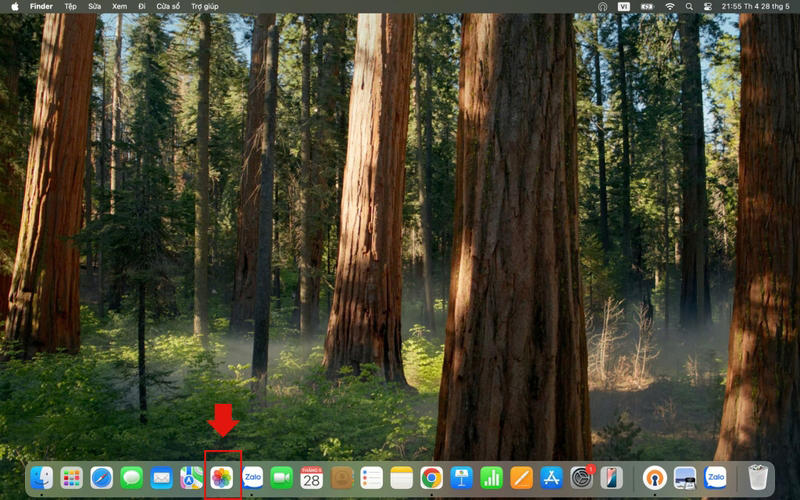The image size is (800, 500).
Task: Launch the App Store from the Dock
Action: [552, 478]
